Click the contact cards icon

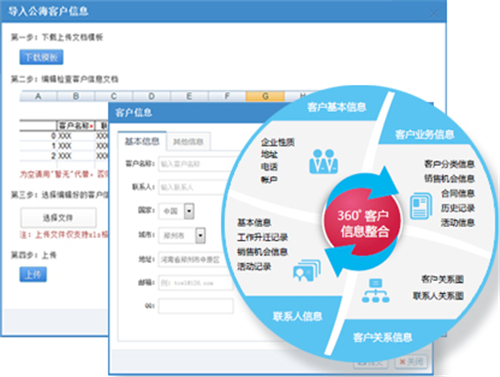pyautogui.click(x=307, y=270)
